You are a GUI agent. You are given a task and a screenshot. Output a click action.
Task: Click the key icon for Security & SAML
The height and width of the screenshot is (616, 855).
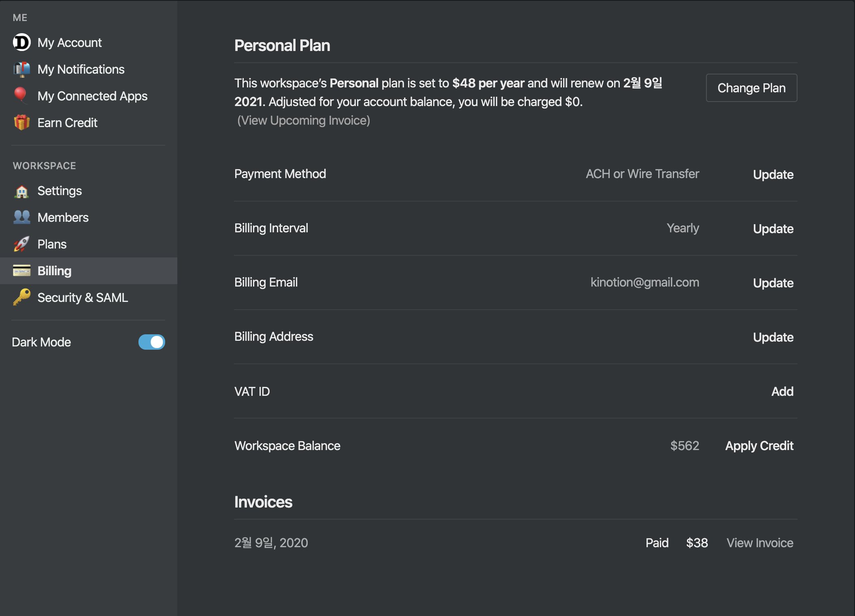21,297
